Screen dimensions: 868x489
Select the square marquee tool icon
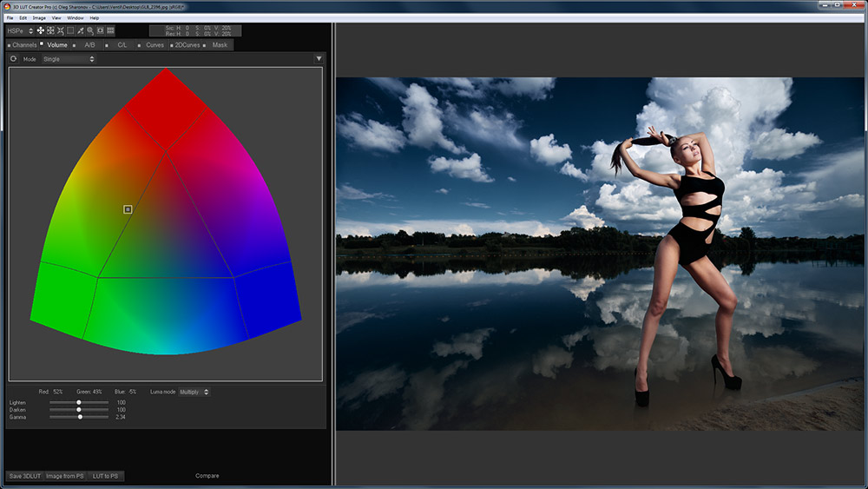pos(70,30)
